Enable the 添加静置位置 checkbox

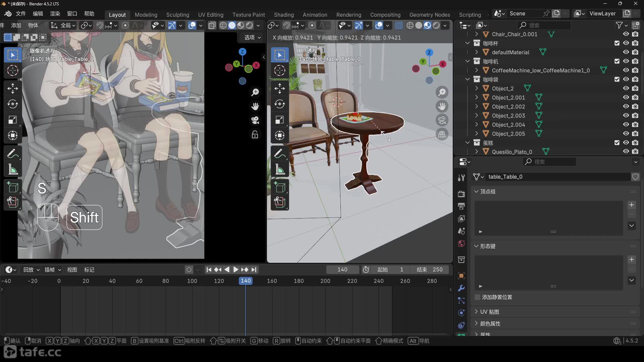click(x=478, y=297)
